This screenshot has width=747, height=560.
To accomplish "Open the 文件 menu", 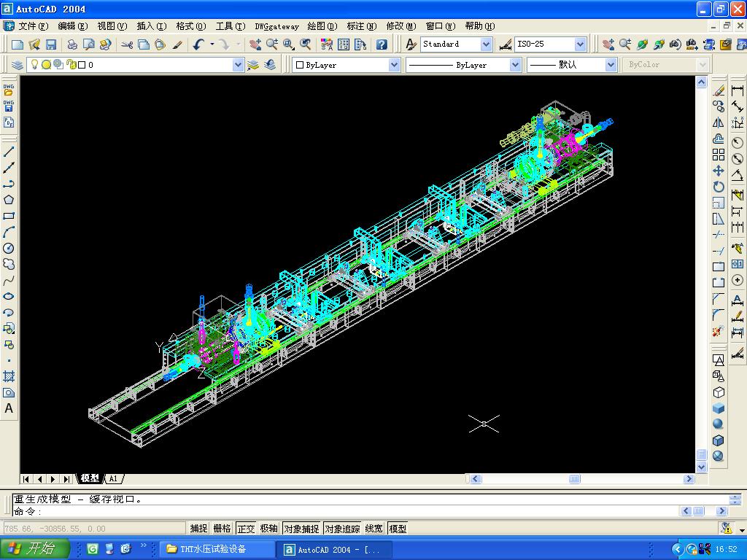I will 34,26.
